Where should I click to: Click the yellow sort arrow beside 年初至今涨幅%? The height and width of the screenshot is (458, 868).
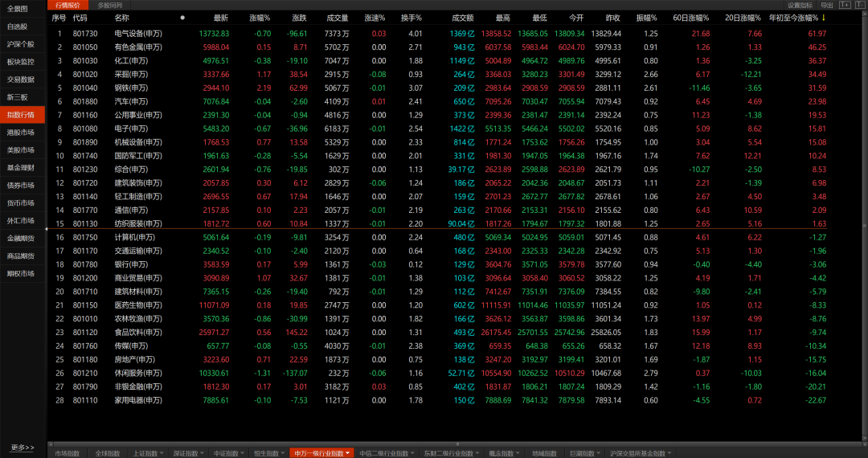tap(823, 18)
